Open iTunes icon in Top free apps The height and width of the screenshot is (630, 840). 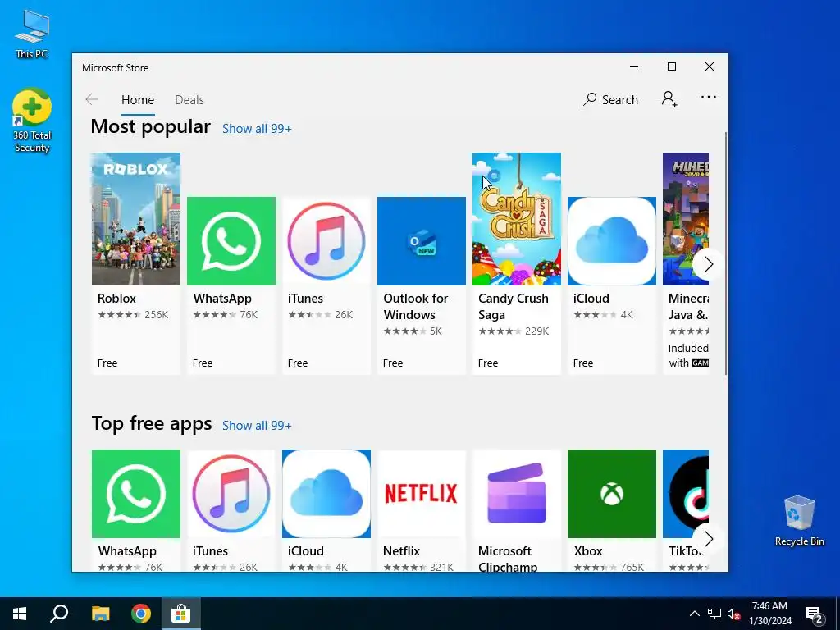[231, 493]
